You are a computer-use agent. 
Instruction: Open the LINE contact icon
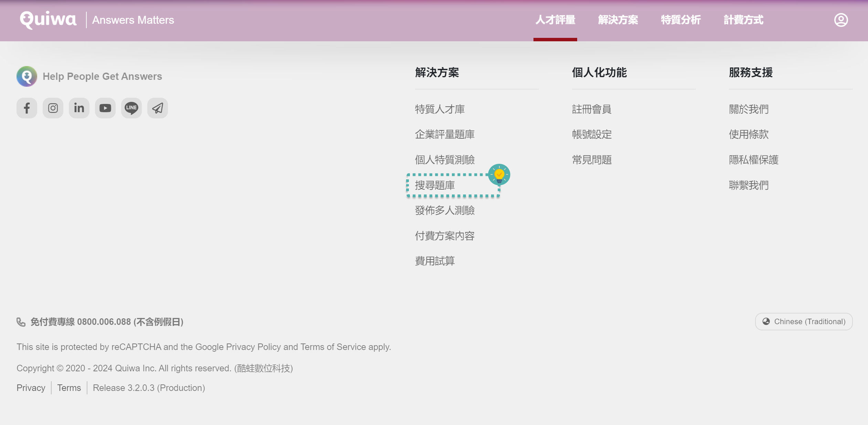[131, 108]
